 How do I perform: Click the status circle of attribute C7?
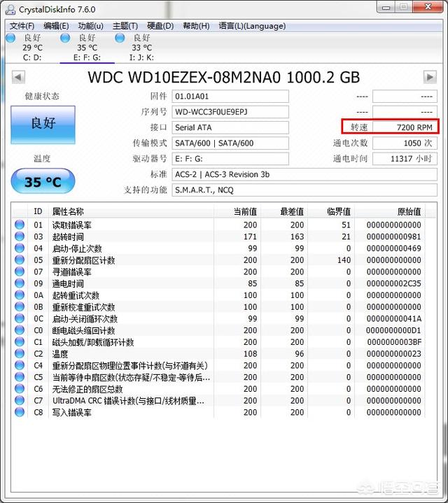(x=20, y=400)
